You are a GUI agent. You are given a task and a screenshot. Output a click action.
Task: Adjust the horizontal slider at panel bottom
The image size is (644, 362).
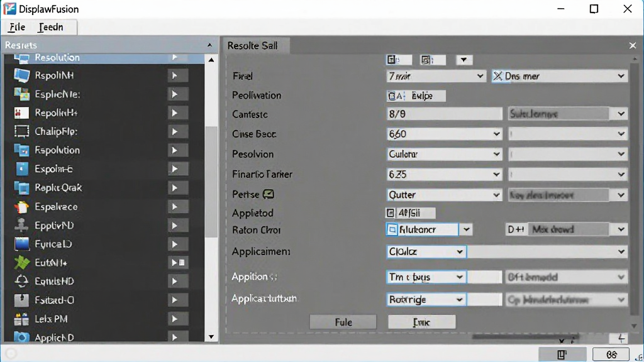[x=526, y=337]
